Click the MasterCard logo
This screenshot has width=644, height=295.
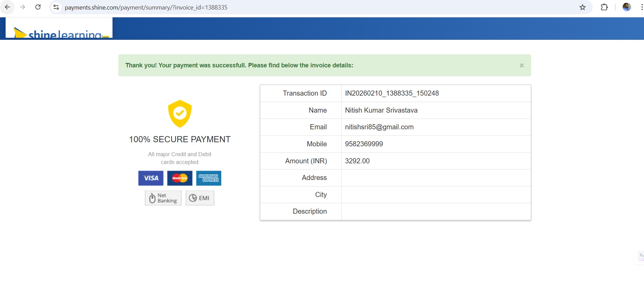(180, 178)
